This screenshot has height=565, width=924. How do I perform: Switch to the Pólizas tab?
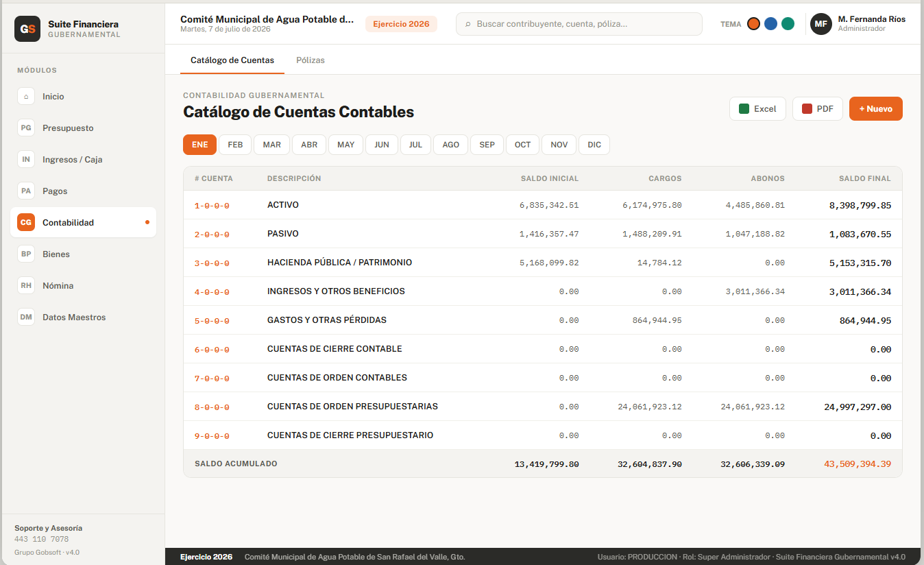click(x=311, y=60)
